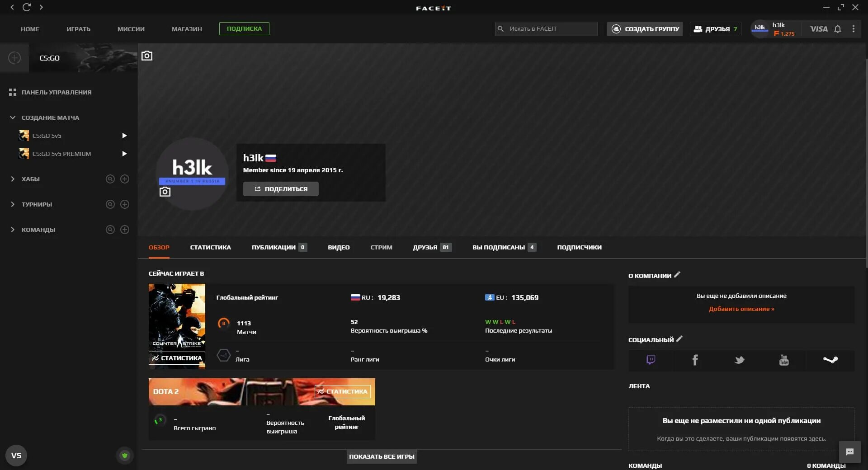868x470 pixels.
Task: Click the Counter-Strike game cover thumbnail
Action: pos(177,317)
